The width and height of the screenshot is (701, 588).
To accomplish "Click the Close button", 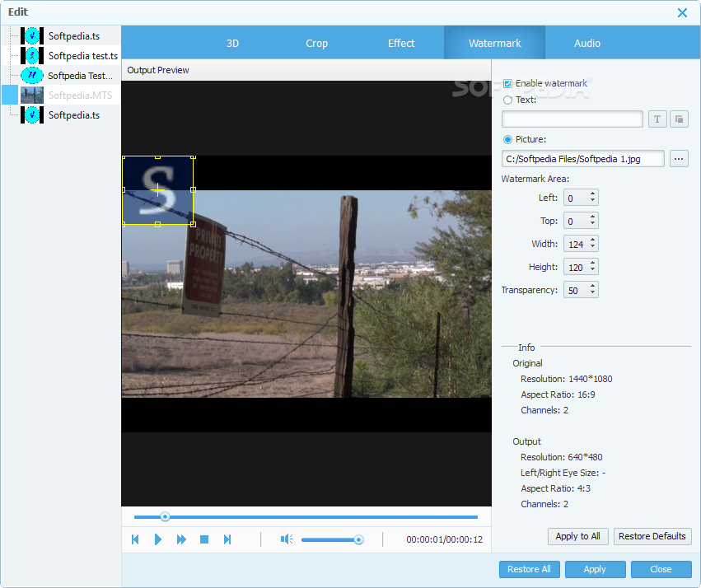I will [661, 569].
